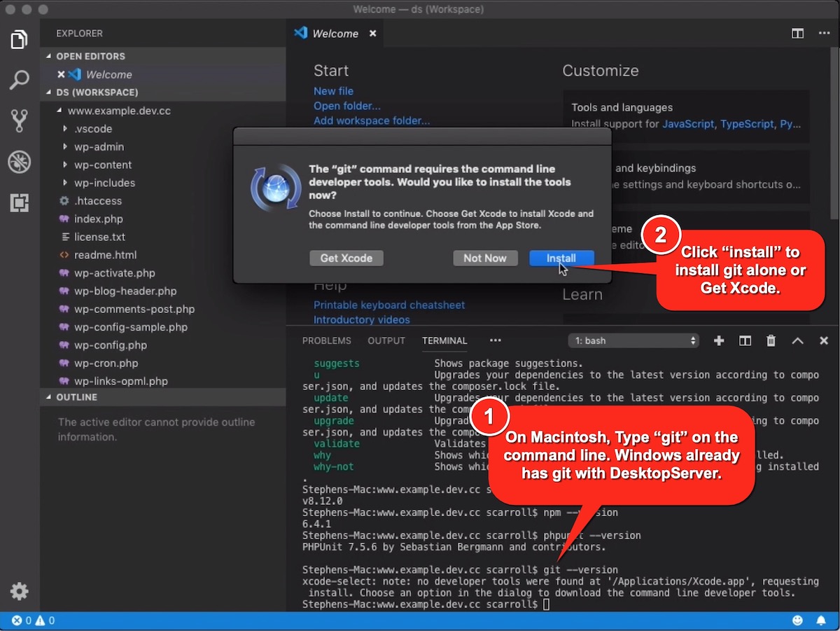Screen dimensions: 840x631
Task: Click the TypeScript language link
Action: (747, 123)
